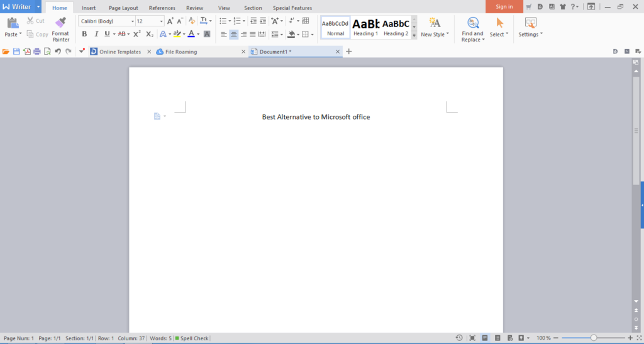644x344 pixels.
Task: Switch to the References tab
Action: click(x=162, y=8)
